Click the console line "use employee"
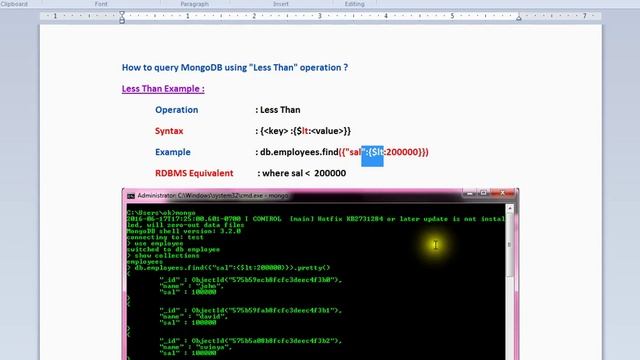The height and width of the screenshot is (360, 640). (159, 243)
